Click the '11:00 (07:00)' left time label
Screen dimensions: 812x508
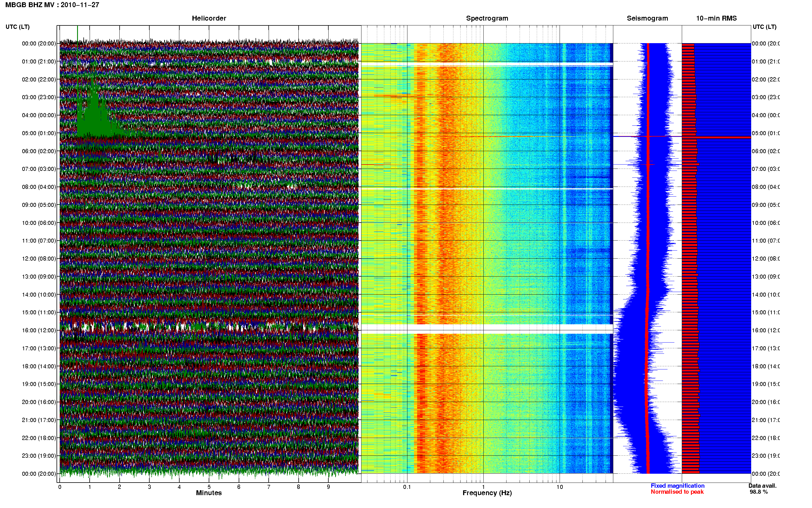point(39,241)
